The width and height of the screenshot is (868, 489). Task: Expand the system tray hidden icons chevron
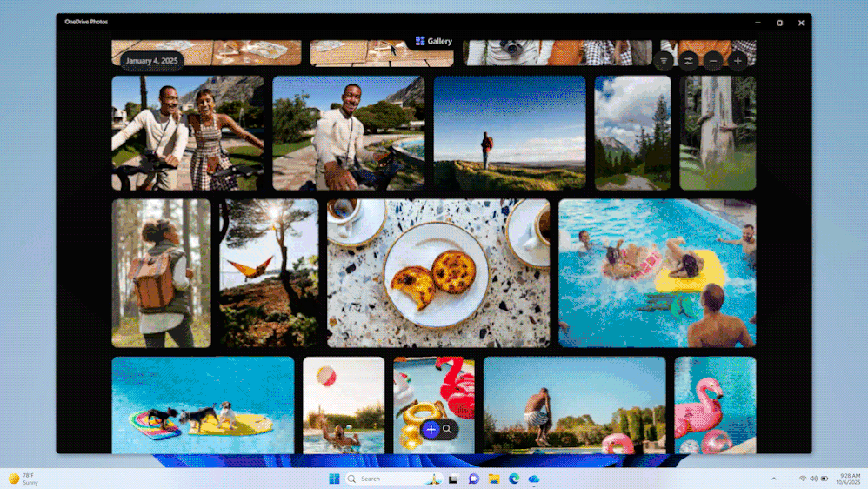774,479
